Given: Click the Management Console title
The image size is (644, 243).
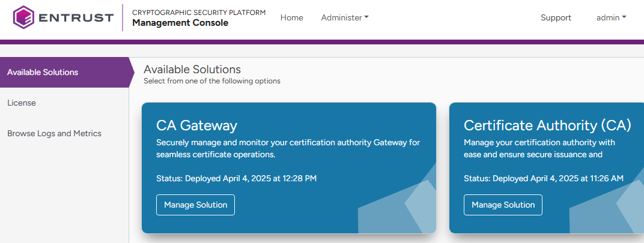Looking at the screenshot, I should point(180,23).
